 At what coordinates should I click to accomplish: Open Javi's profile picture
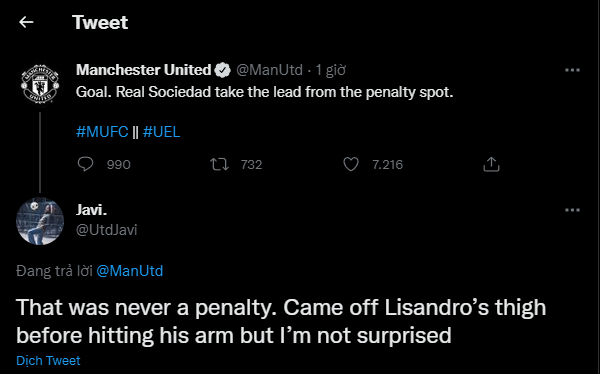pyautogui.click(x=40, y=221)
